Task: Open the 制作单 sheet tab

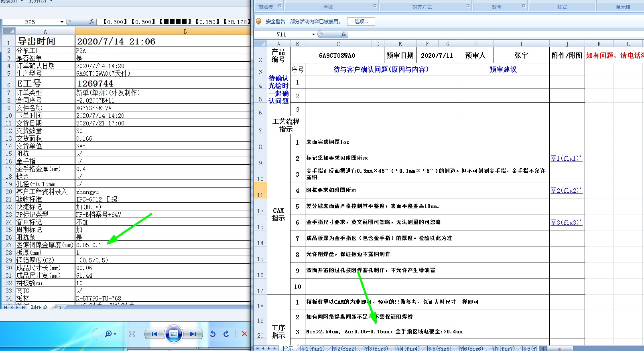Action: (39, 307)
